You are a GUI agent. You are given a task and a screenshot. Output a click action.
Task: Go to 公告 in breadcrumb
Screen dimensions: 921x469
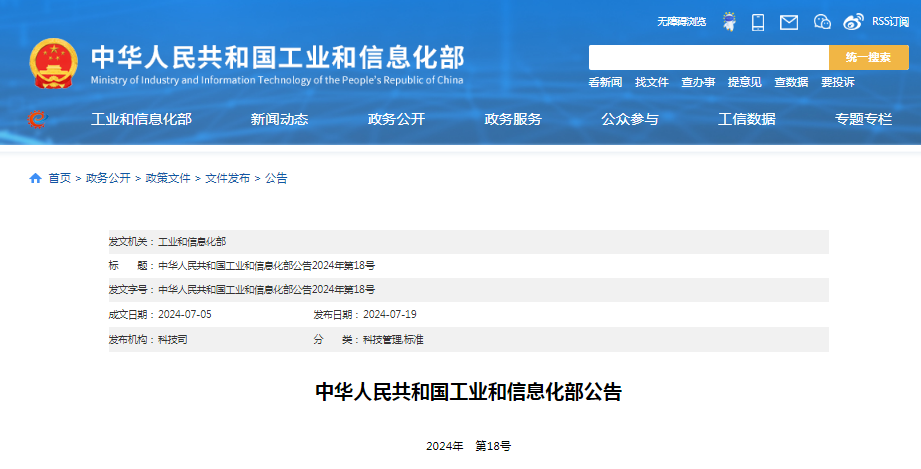276,178
